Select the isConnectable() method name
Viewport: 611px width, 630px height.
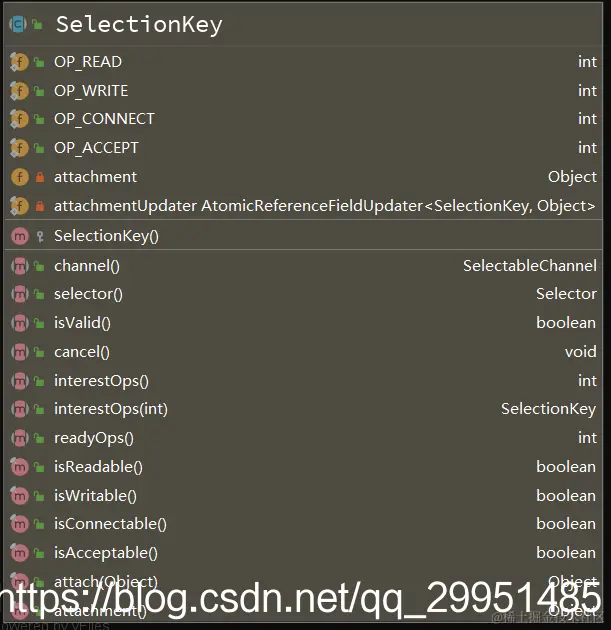click(x=110, y=524)
